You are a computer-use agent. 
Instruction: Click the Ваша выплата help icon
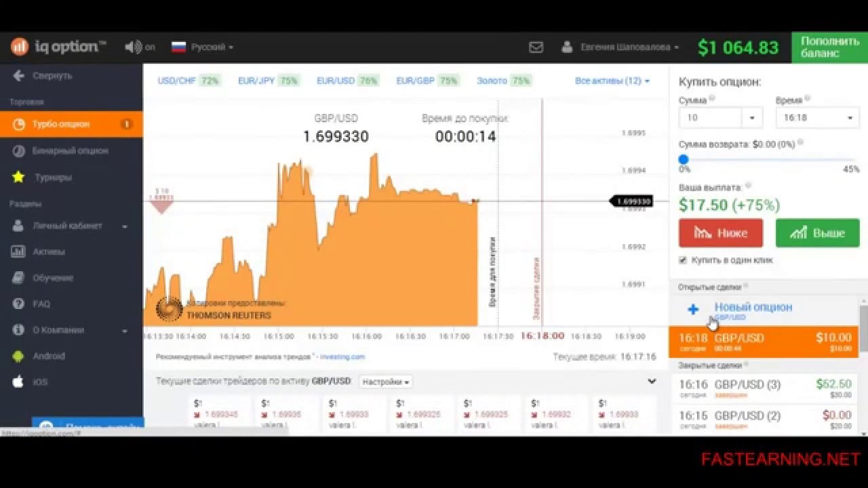pyautogui.click(x=748, y=185)
